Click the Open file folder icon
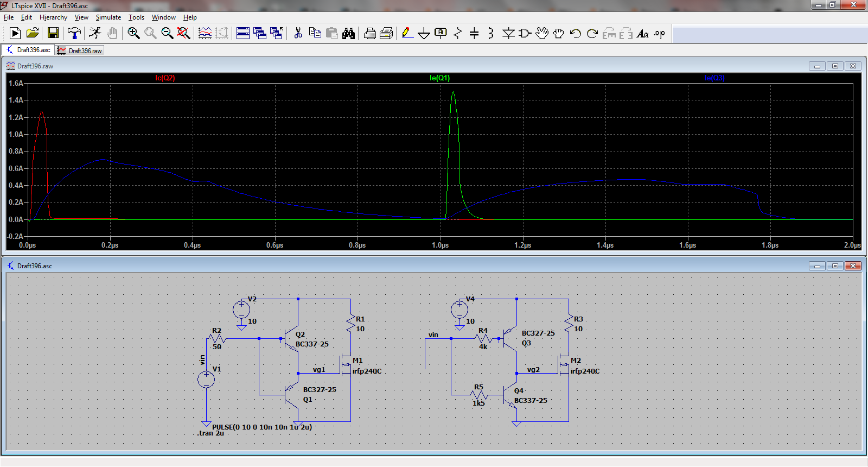 pos(33,34)
